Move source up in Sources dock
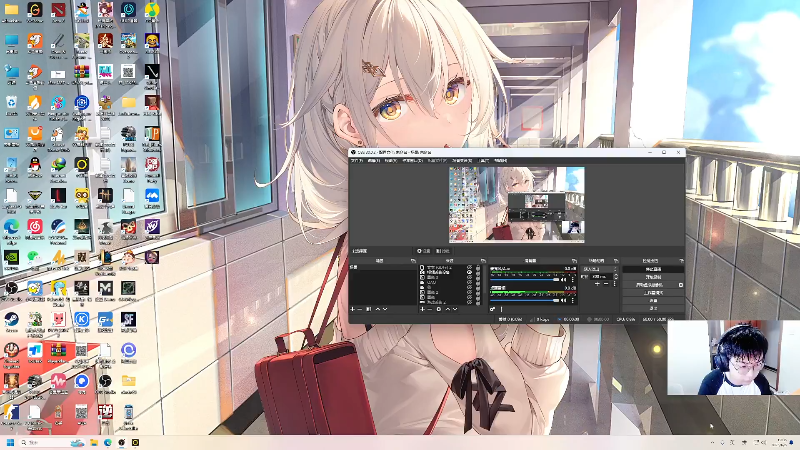Image resolution: width=800 pixels, height=450 pixels. [x=448, y=309]
